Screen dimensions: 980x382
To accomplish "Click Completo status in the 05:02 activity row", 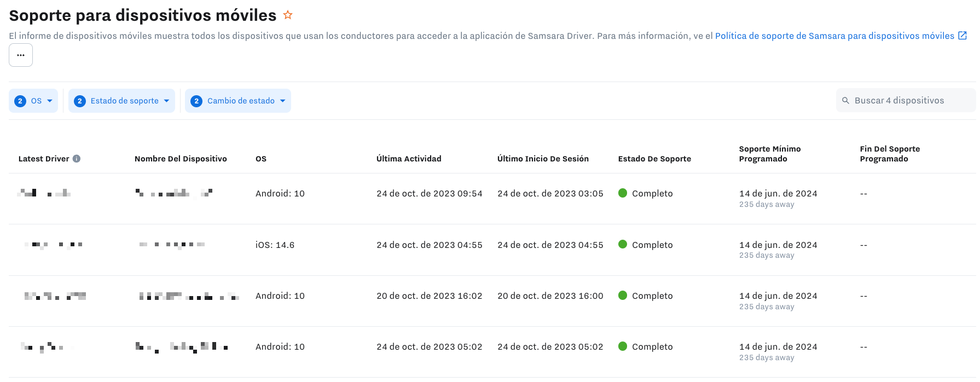I will 652,346.
